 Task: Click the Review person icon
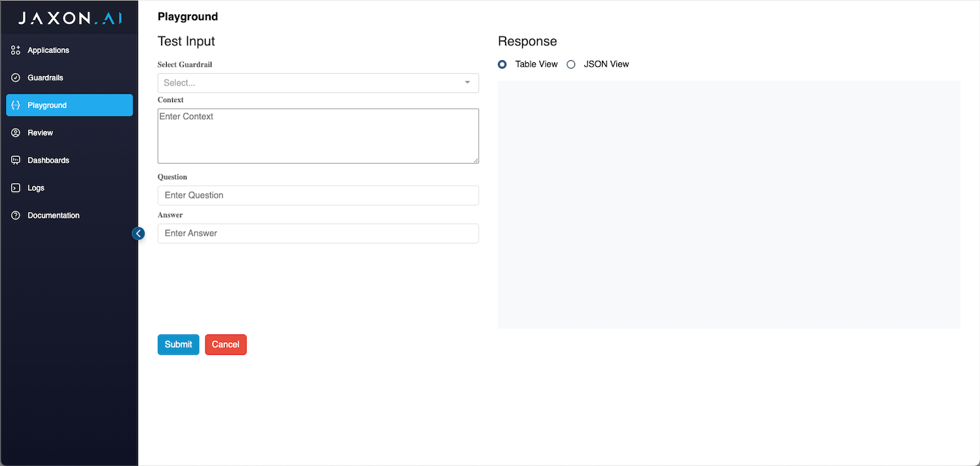[x=16, y=133]
